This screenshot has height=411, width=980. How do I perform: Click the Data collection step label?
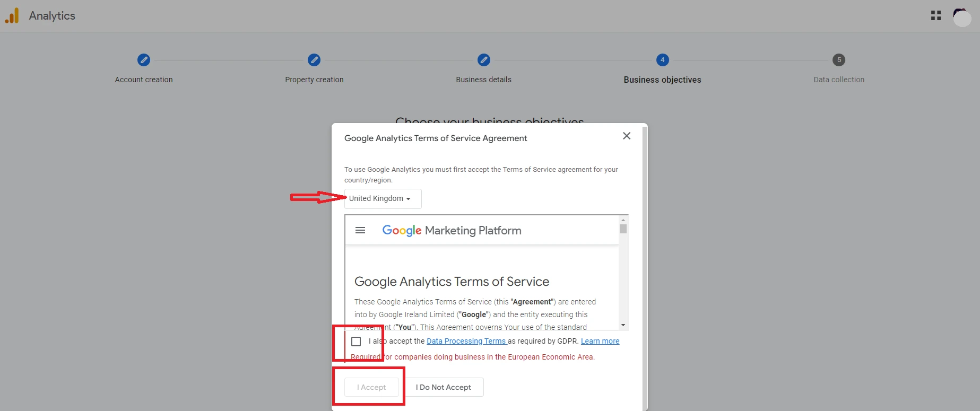pyautogui.click(x=839, y=80)
